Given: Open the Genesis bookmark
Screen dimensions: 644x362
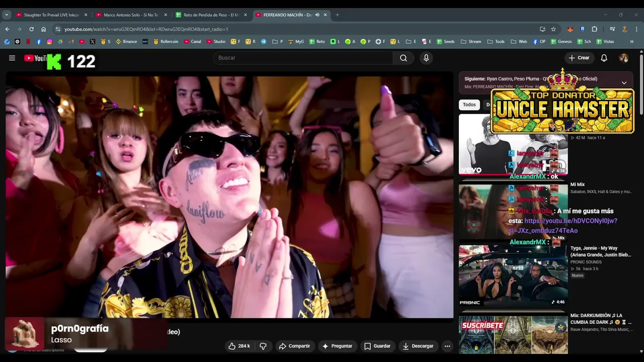Looking at the screenshot, I should pyautogui.click(x=560, y=42).
